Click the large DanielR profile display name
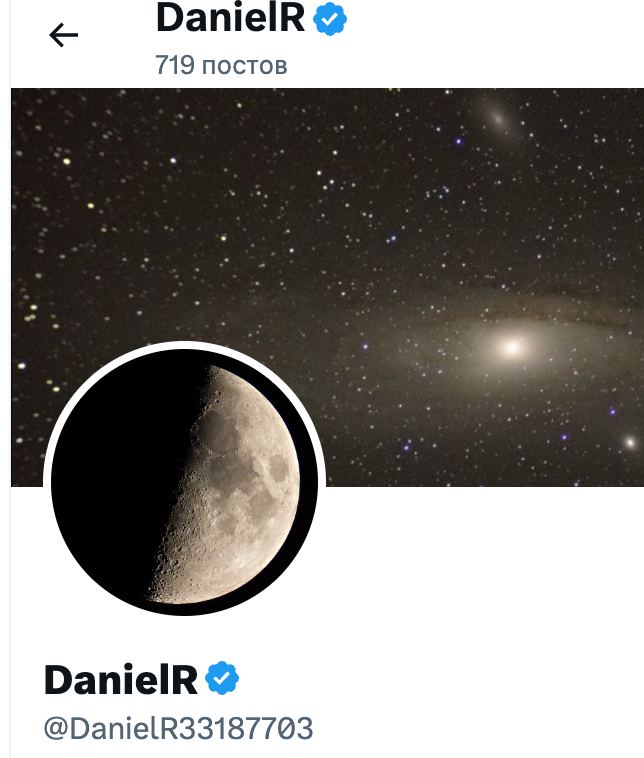The height and width of the screenshot is (758, 644). (121, 679)
